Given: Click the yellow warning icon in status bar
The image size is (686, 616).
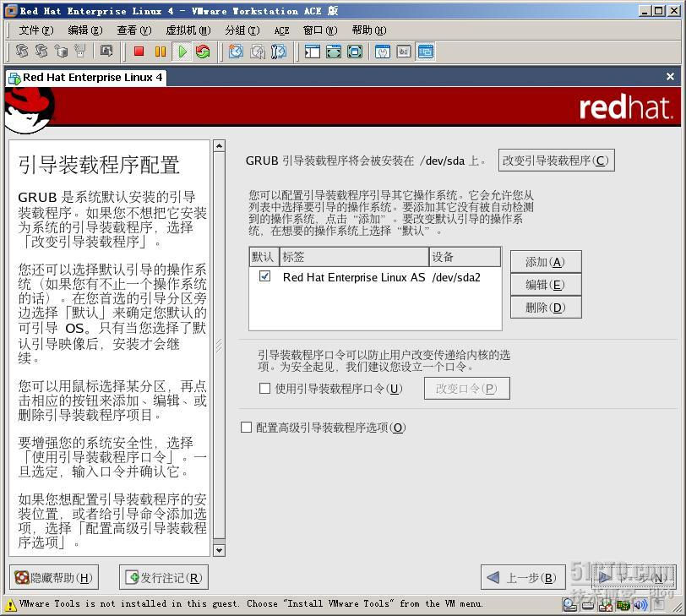Looking at the screenshot, I should coord(11,606).
